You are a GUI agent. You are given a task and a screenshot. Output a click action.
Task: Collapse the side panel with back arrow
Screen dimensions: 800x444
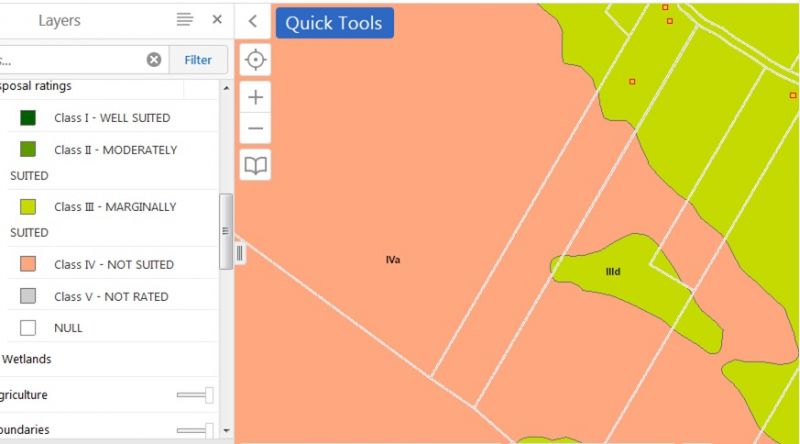(x=253, y=21)
